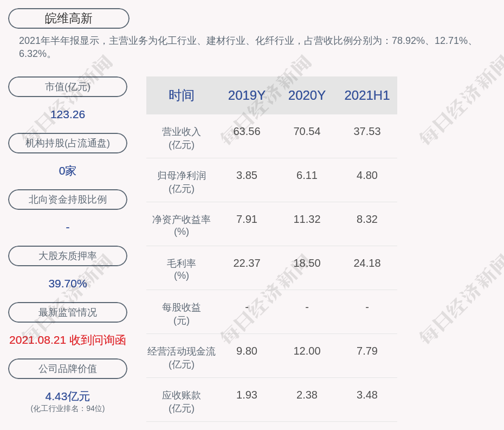Click the 应收账款(亿元) row label
504x430 pixels.
click(x=182, y=402)
